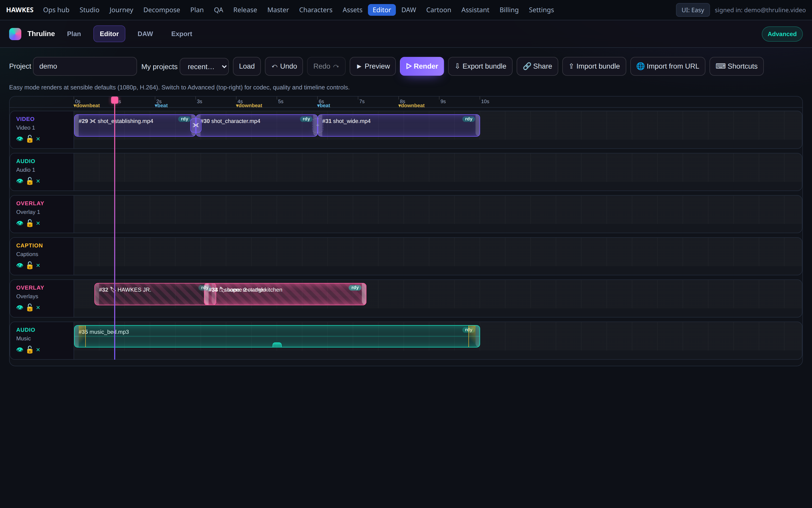Remove the Captions track with its x icon

pyautogui.click(x=38, y=265)
